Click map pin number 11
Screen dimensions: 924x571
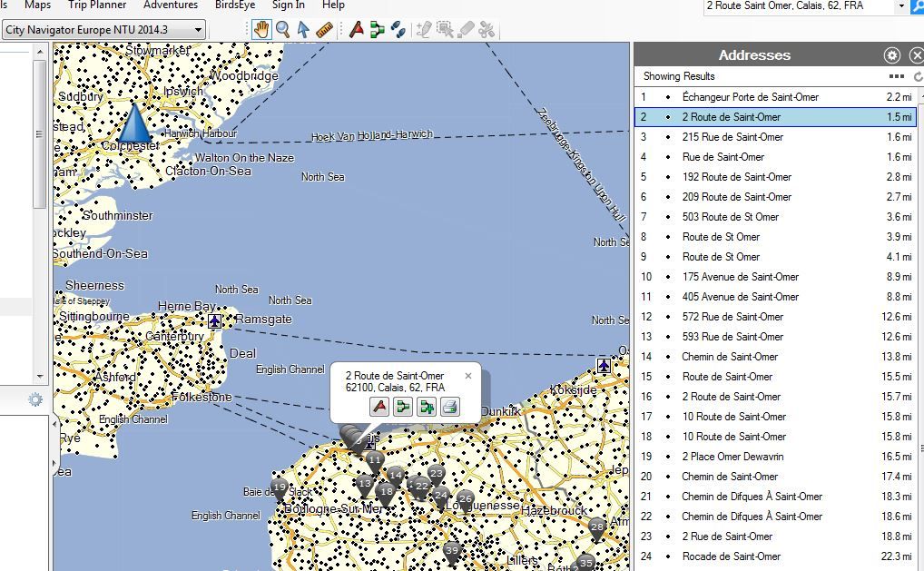click(374, 463)
